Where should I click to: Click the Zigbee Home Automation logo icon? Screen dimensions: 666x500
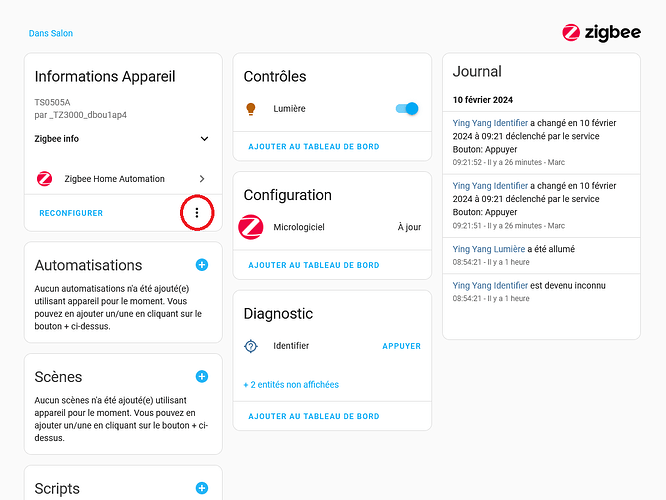(45, 179)
